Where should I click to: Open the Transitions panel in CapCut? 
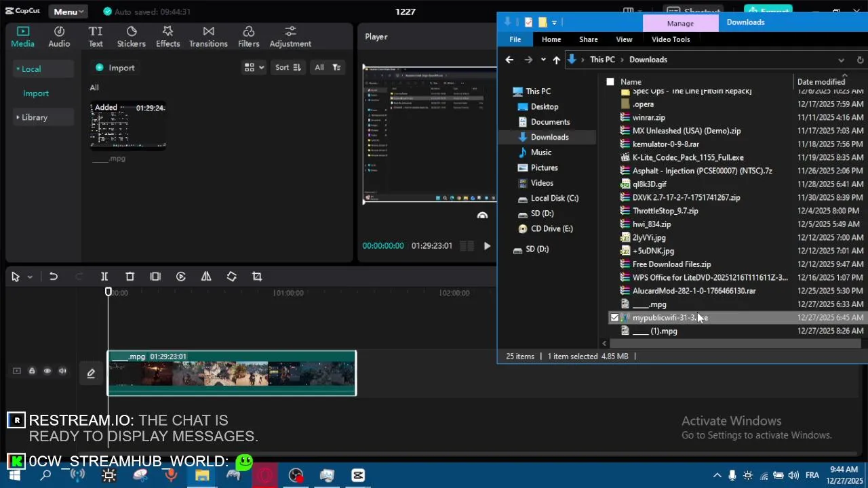(208, 37)
